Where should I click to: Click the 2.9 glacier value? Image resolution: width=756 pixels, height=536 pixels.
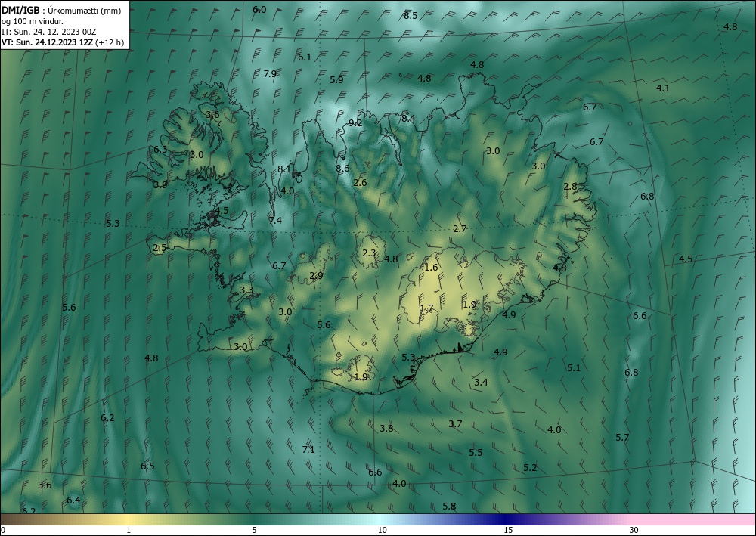click(316, 276)
